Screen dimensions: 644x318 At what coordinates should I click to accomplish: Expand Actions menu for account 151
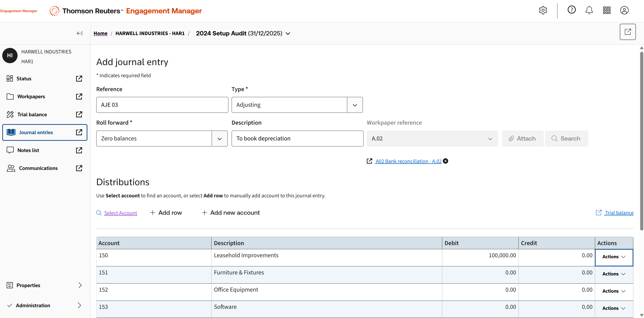coord(614,274)
